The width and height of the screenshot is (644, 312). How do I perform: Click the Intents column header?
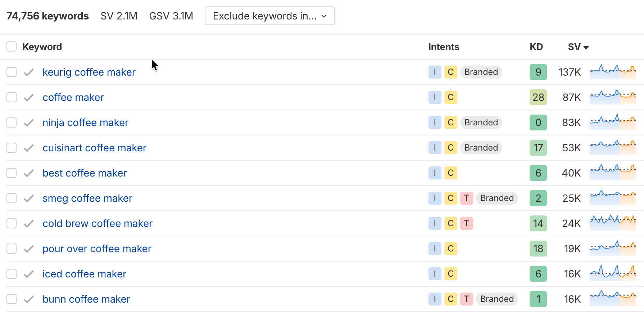click(x=444, y=47)
